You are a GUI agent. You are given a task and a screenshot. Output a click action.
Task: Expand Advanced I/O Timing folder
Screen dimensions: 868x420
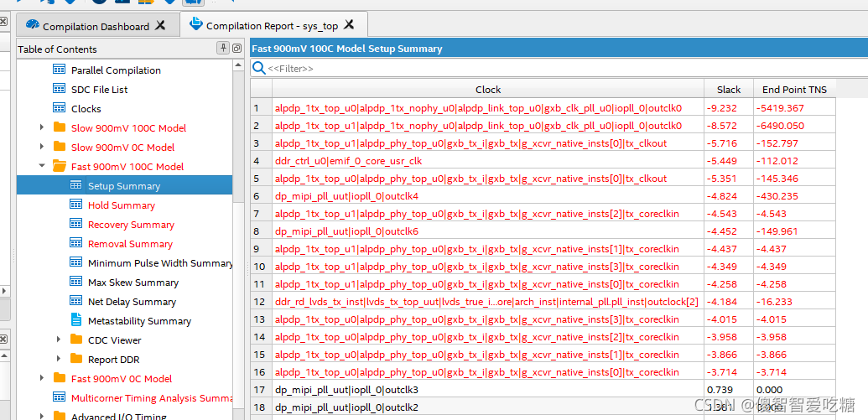(x=42, y=416)
